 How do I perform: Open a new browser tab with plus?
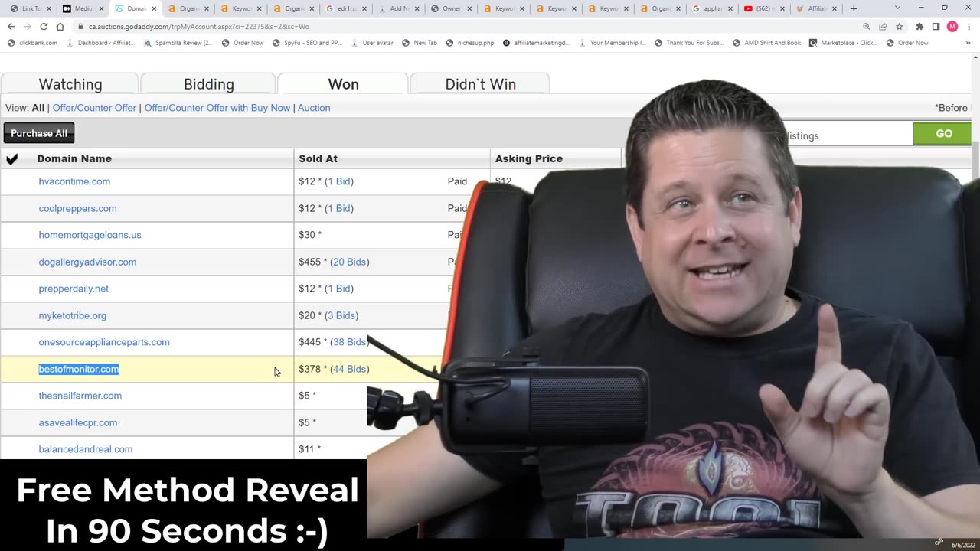pyautogui.click(x=854, y=8)
